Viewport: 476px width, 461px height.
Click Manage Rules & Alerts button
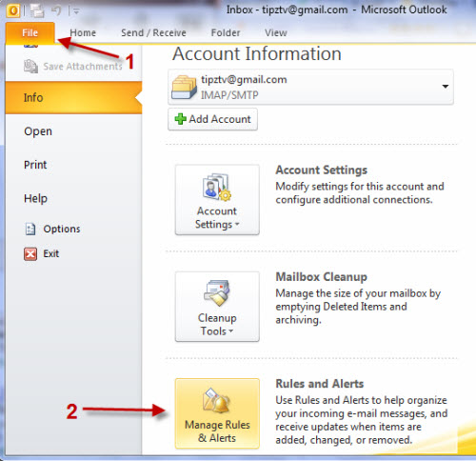pos(217,413)
